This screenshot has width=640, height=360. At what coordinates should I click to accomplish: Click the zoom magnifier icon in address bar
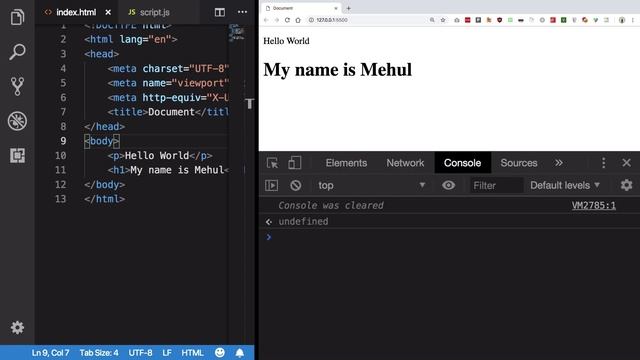pos(432,20)
